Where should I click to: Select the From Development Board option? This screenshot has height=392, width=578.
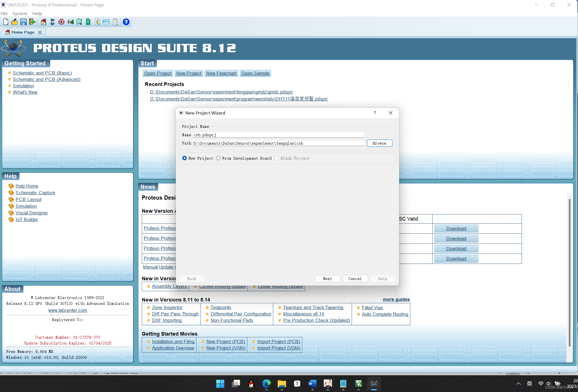pos(219,158)
